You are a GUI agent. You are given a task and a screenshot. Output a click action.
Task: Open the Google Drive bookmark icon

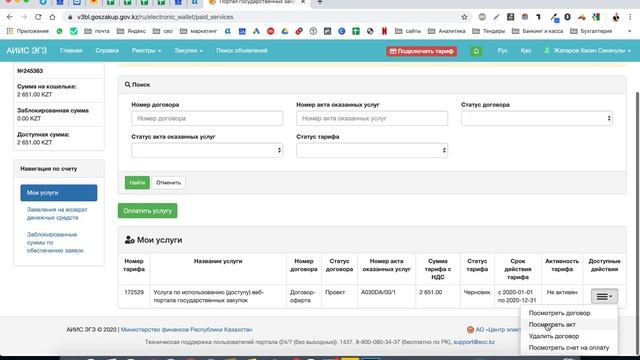(284, 31)
